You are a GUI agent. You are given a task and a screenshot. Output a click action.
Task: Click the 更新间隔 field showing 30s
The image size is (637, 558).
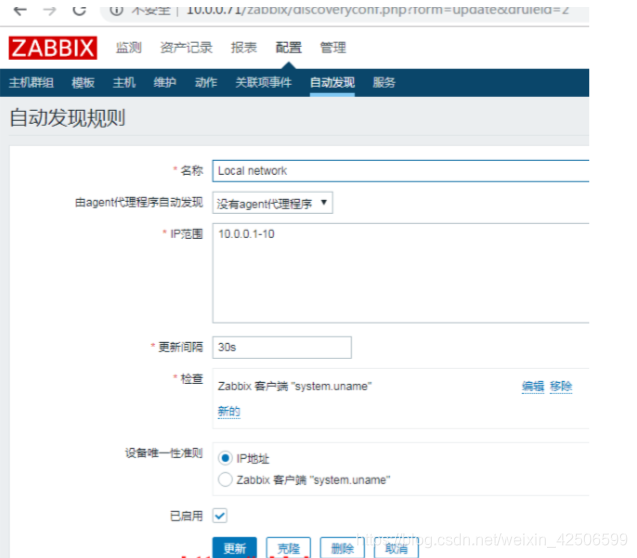282,348
